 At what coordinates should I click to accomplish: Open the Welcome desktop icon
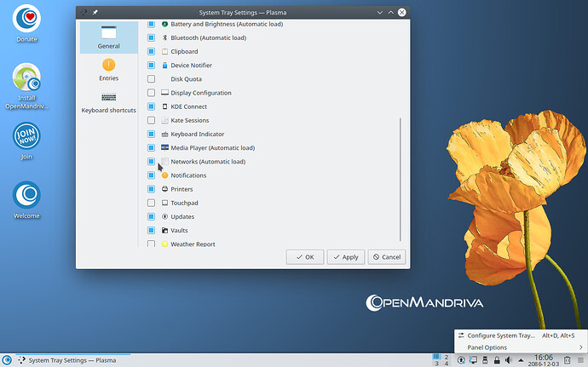click(x=26, y=200)
